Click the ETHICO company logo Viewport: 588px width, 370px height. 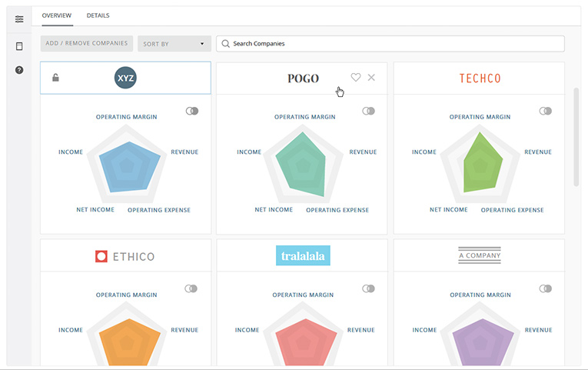125,256
